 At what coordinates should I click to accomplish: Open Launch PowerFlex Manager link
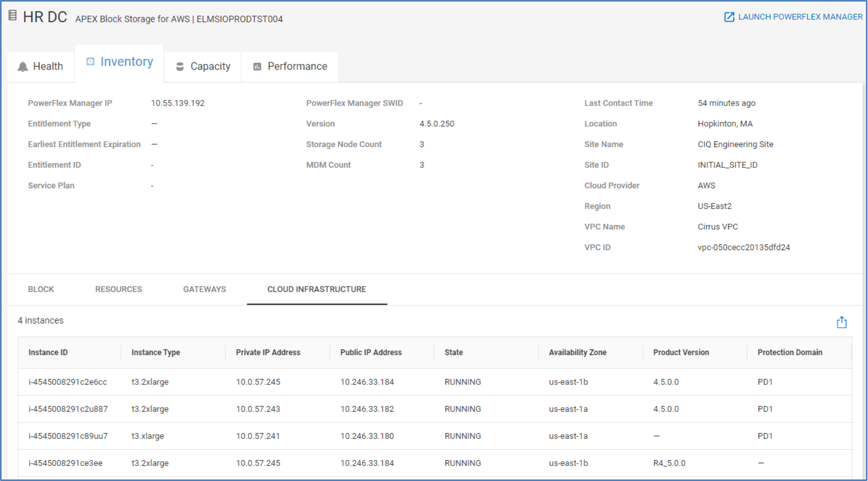point(793,17)
